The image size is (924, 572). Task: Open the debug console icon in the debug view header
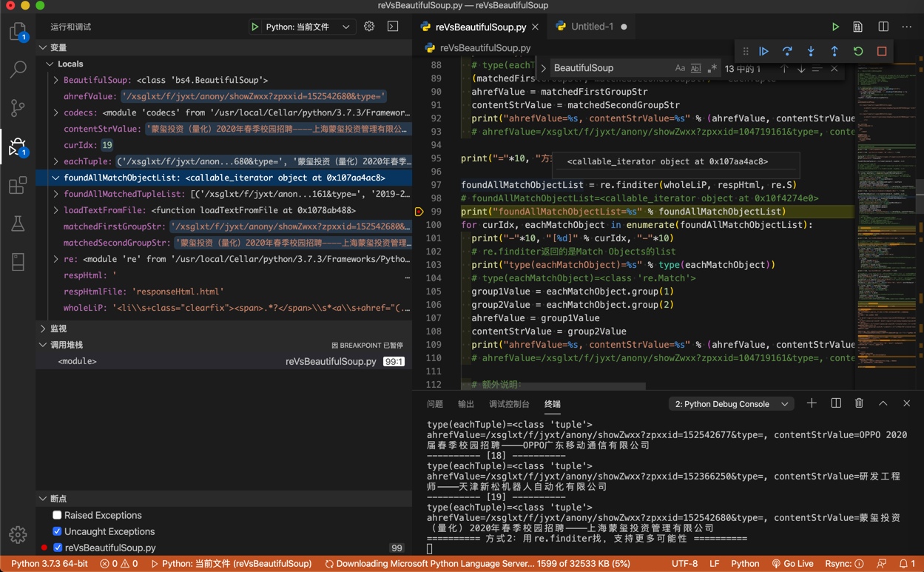tap(393, 27)
